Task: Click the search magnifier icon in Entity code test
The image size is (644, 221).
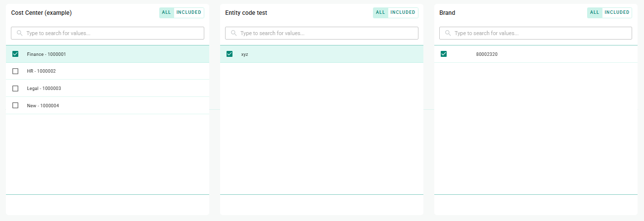Action: [234, 33]
